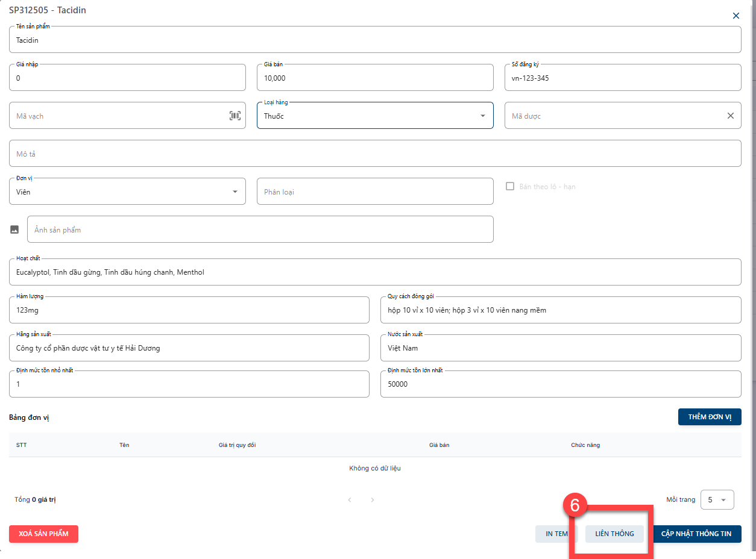This screenshot has height=559, width=756.
Task: Click the Tên sản phẩm input field
Action: pos(374,40)
